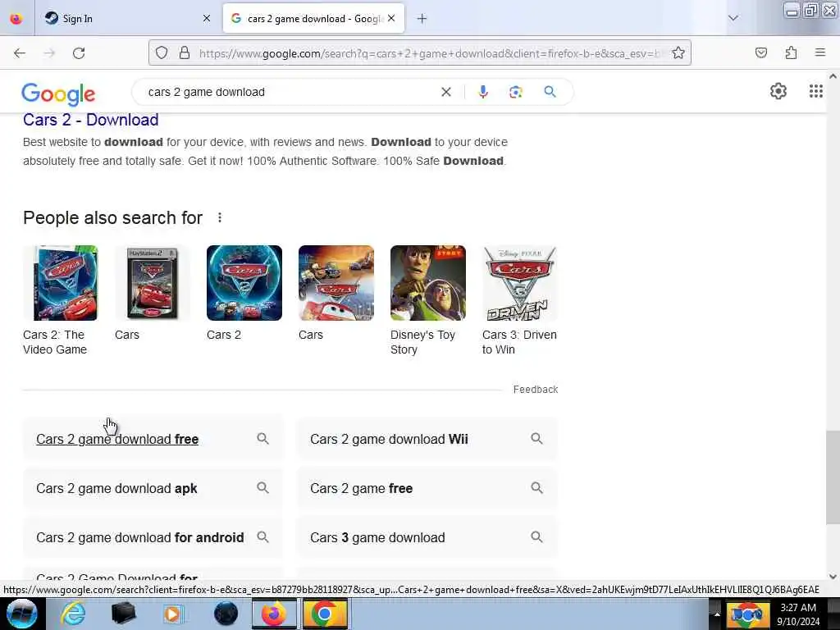
Task: Start voice search with the microphone icon
Action: click(x=482, y=92)
